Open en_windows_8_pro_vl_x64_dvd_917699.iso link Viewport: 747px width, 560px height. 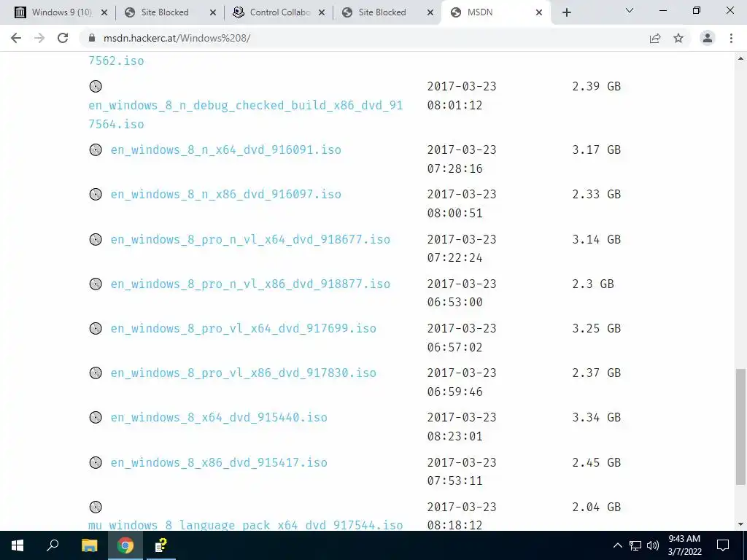coord(244,329)
